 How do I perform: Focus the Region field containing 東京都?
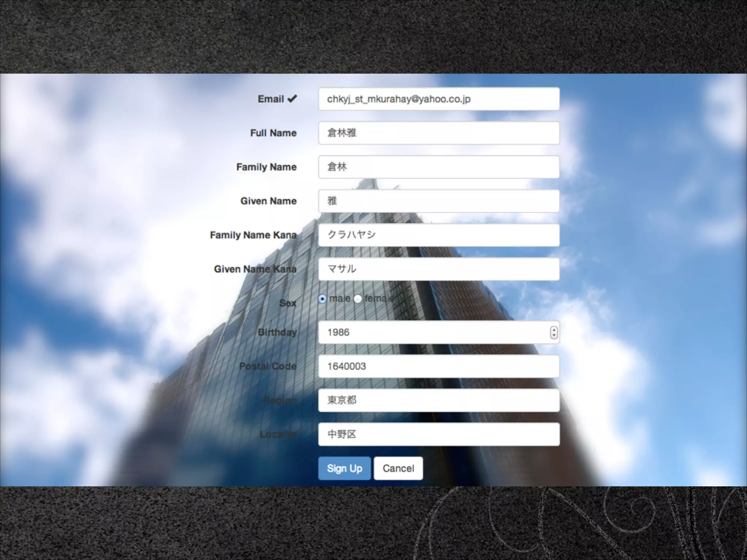[x=439, y=400]
